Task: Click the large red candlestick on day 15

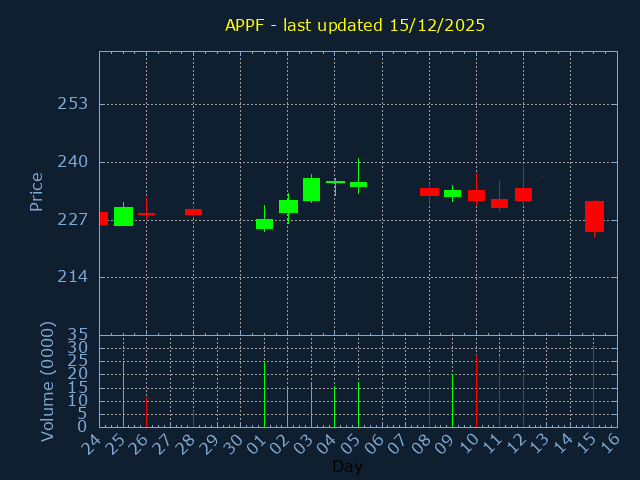Action: coord(594,216)
